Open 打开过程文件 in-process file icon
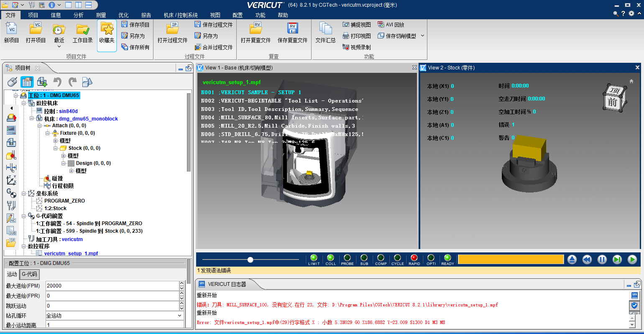Viewport: 644px width, 334px height. (x=172, y=29)
